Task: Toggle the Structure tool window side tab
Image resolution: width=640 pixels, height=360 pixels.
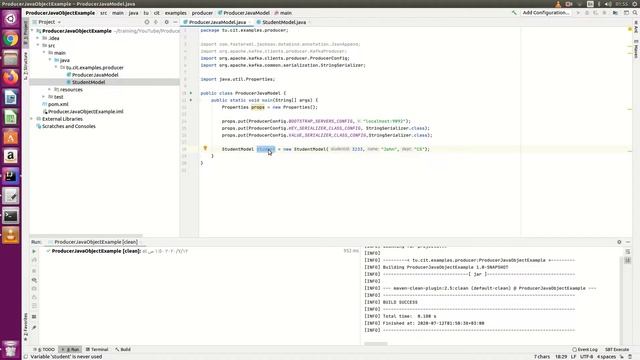Action: [x=26, y=65]
